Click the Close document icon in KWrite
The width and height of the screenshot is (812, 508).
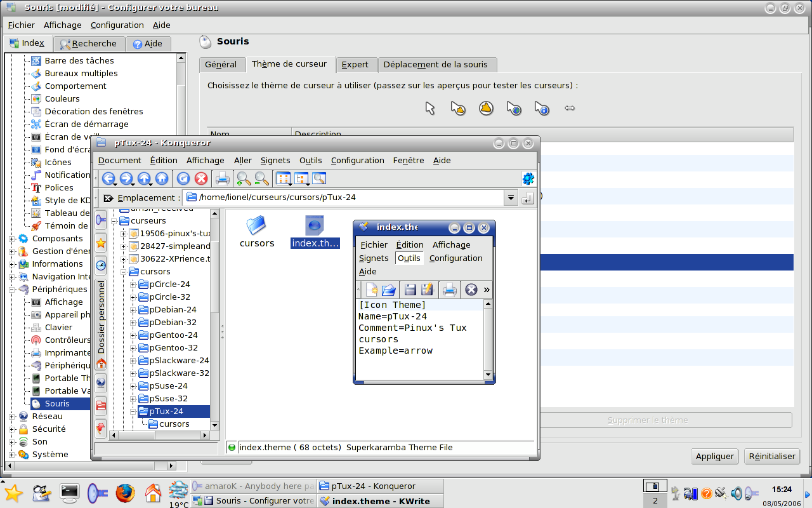coord(471,290)
